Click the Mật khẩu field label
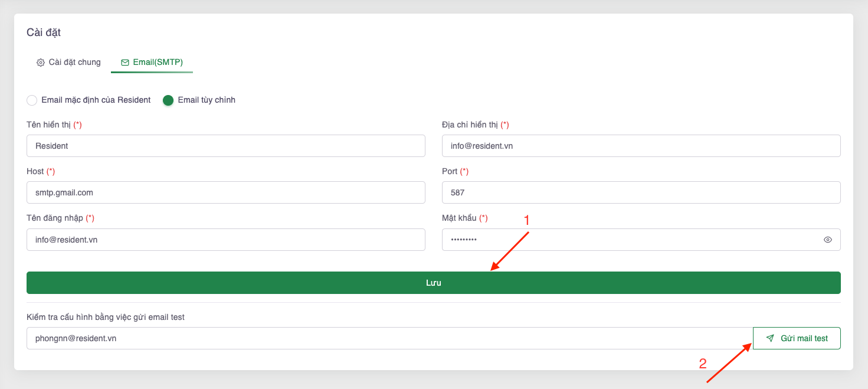Screen dimensions: 868x389 (459, 218)
